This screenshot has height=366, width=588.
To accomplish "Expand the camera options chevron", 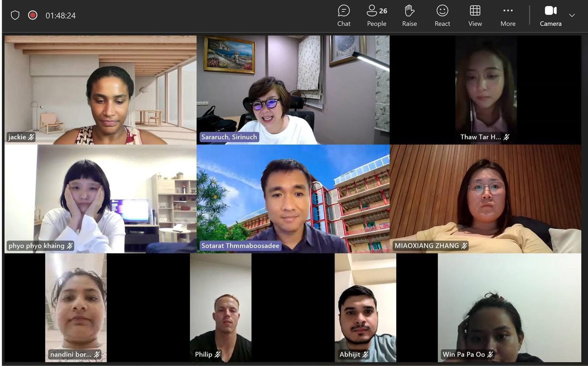I will (x=572, y=15).
